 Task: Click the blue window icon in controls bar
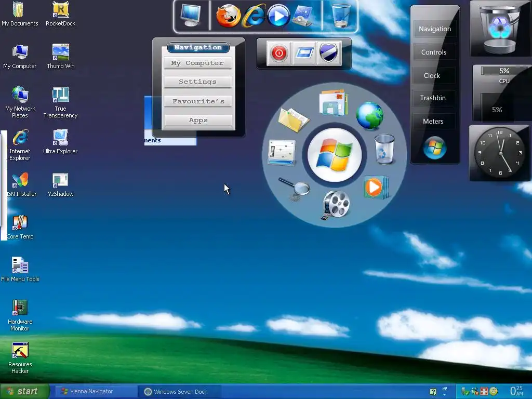pyautogui.click(x=303, y=53)
